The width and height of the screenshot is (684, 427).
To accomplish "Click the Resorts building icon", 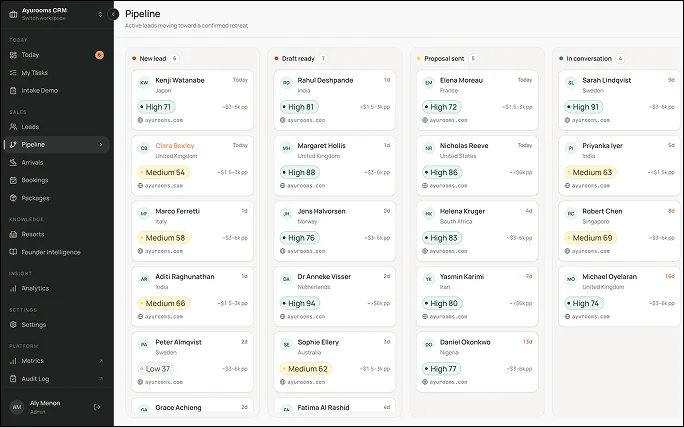I will click(x=13, y=234).
